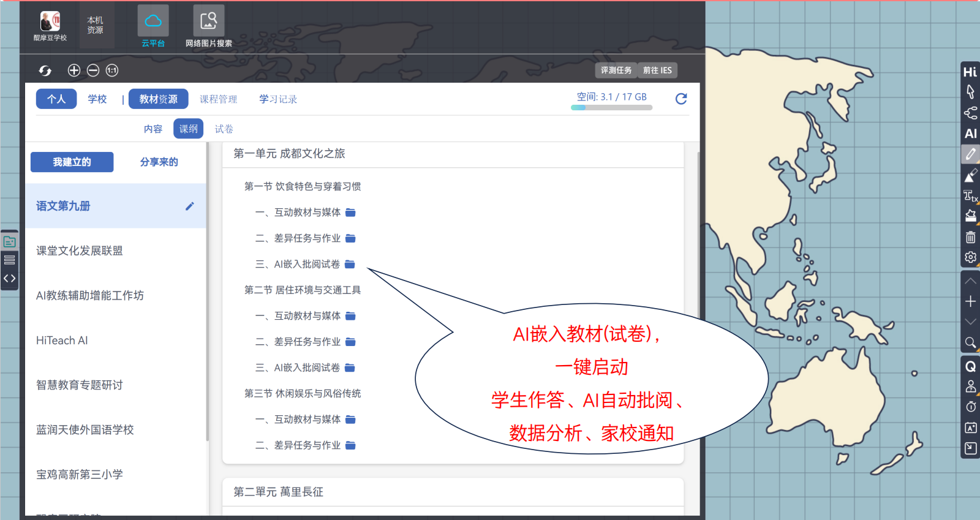980x520 pixels.
Task: Switch scope to 学校
Action: [x=97, y=99]
